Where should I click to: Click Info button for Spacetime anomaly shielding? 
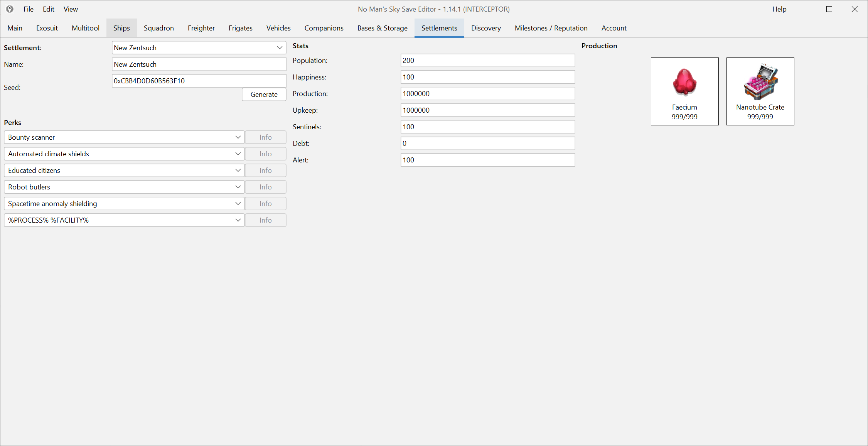pos(265,204)
